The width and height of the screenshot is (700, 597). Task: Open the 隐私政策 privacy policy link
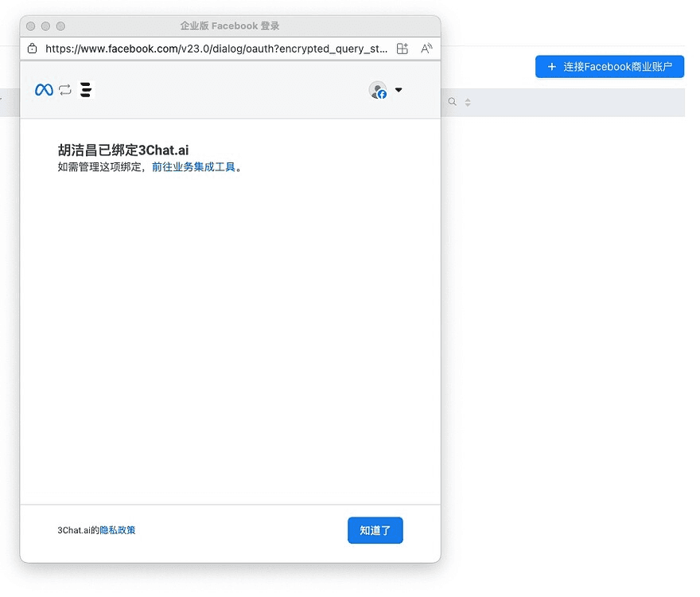118,530
